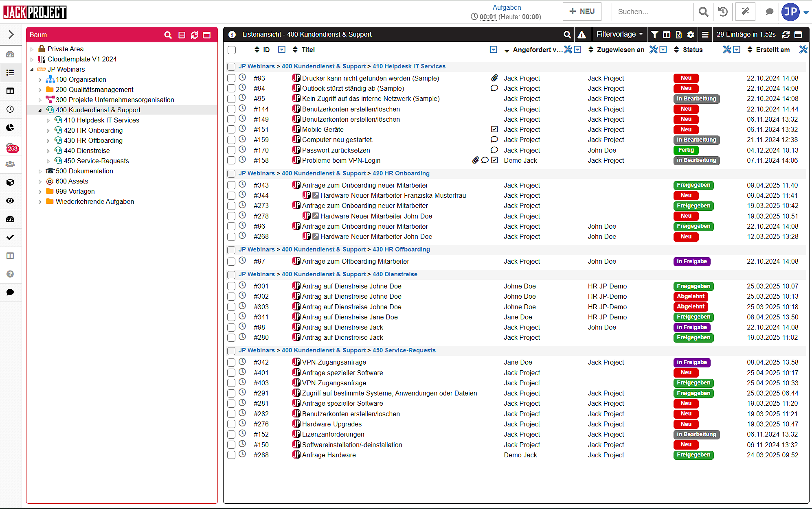Open info icon of Listenansicht panel
Image resolution: width=812 pixels, height=509 pixels.
232,35
